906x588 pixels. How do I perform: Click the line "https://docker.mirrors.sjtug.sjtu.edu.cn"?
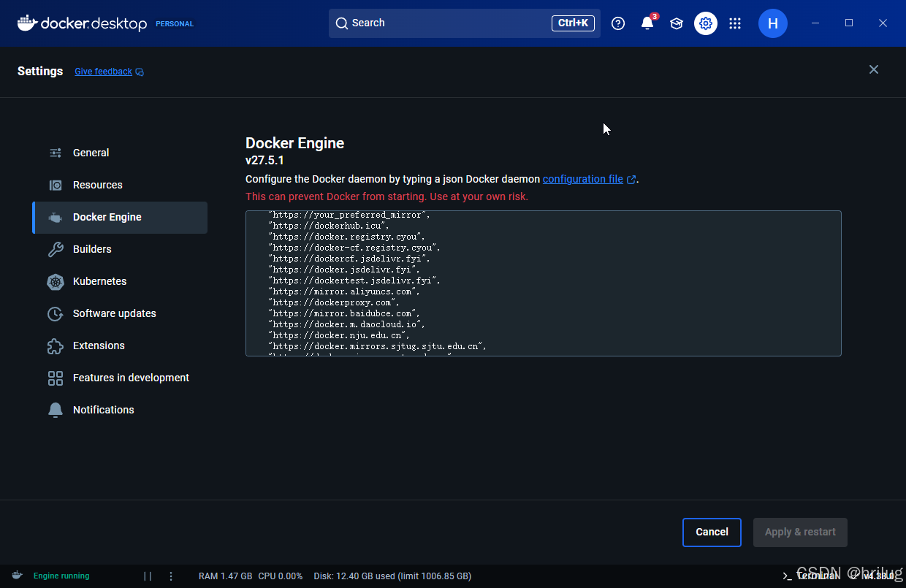[377, 346]
